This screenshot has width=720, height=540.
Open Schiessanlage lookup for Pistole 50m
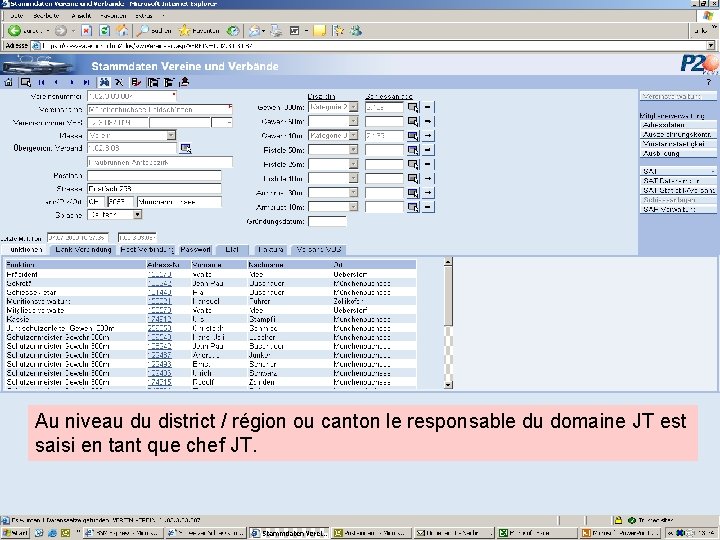coord(413,150)
